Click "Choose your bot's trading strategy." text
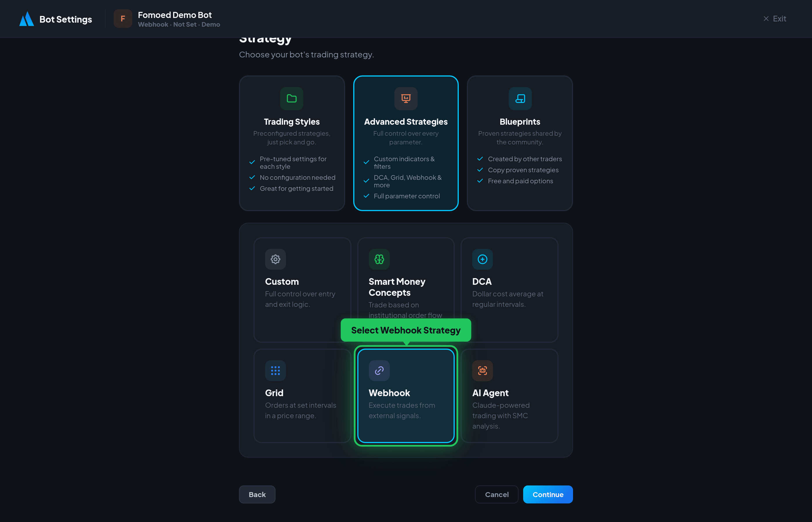 pos(306,55)
